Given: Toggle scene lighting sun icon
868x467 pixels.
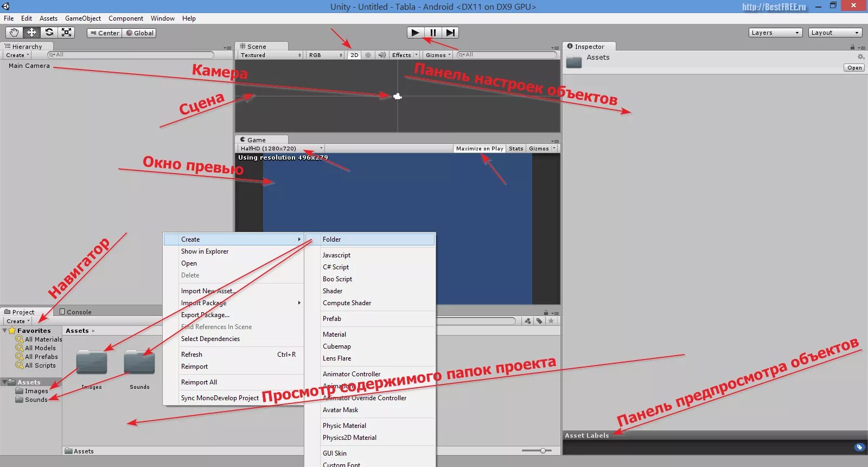Looking at the screenshot, I should pos(368,55).
